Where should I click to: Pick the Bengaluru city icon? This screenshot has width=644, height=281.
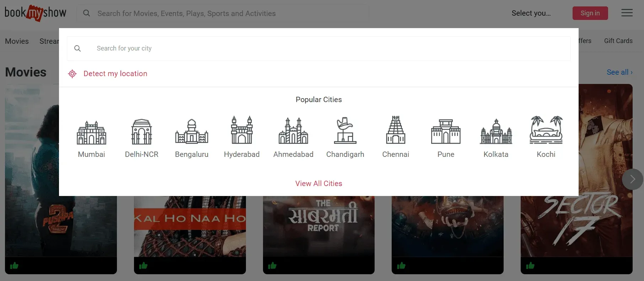(x=192, y=132)
